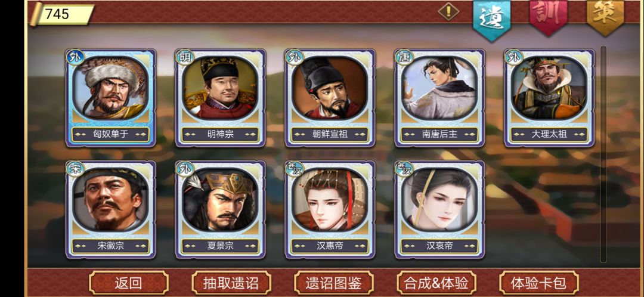Screen dimensions: 644x297
Task: Tap the exclamation mark info icon
Action: [x=448, y=11]
